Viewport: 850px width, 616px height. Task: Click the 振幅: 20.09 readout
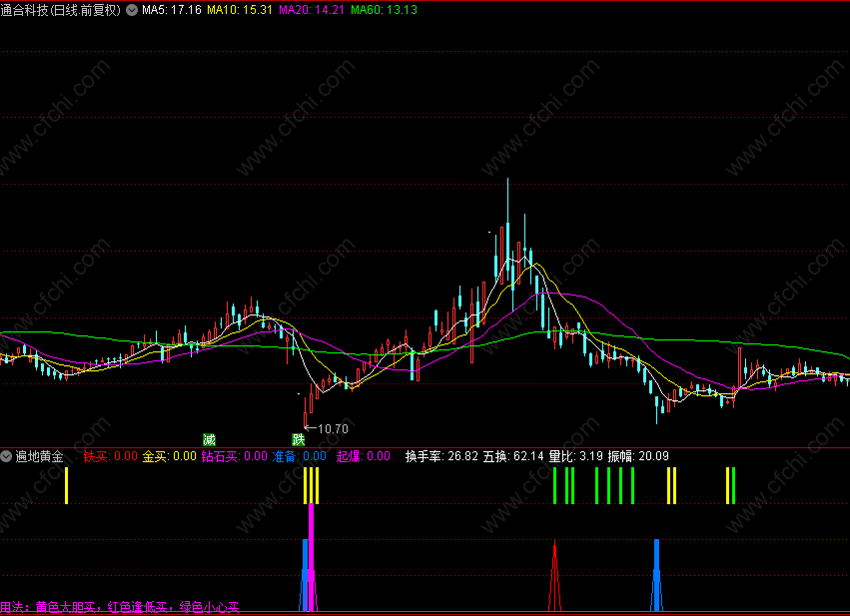coord(638,456)
